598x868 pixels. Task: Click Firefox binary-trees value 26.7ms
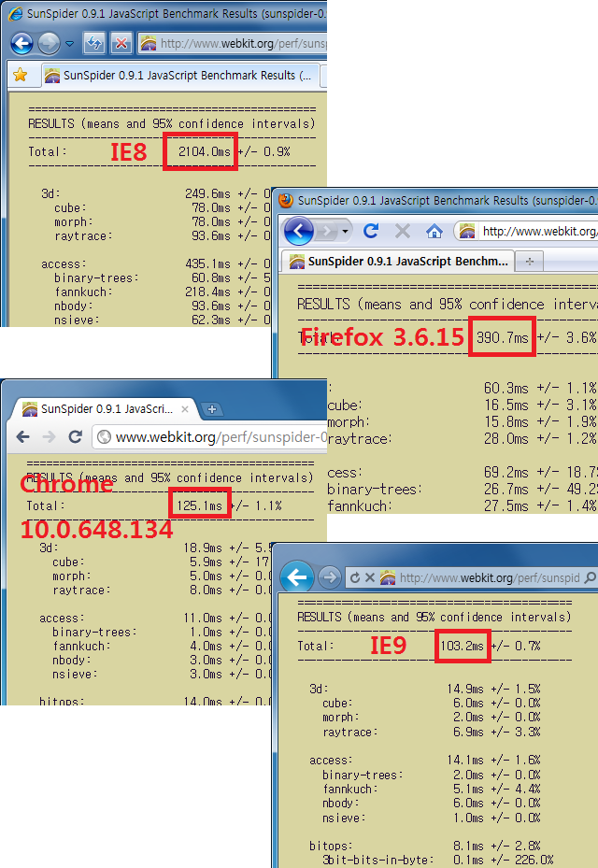(506, 489)
